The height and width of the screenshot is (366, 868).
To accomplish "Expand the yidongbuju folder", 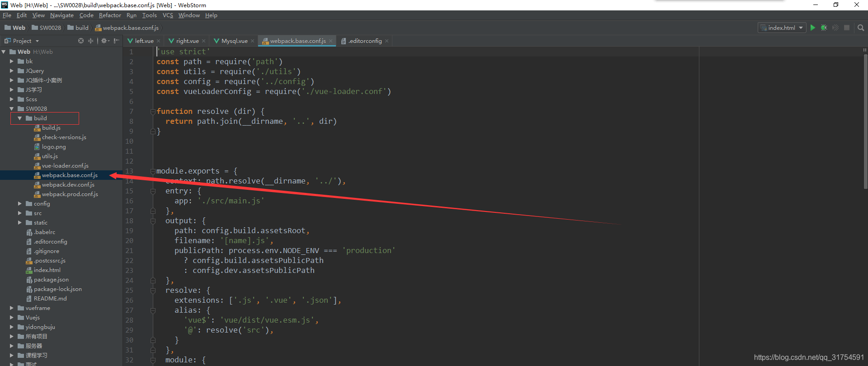I will pos(11,327).
